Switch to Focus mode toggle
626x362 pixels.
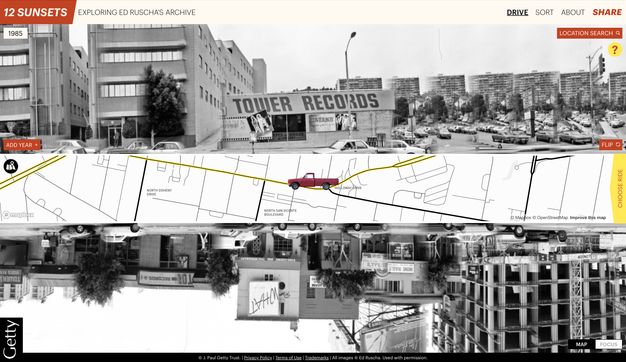608,344
